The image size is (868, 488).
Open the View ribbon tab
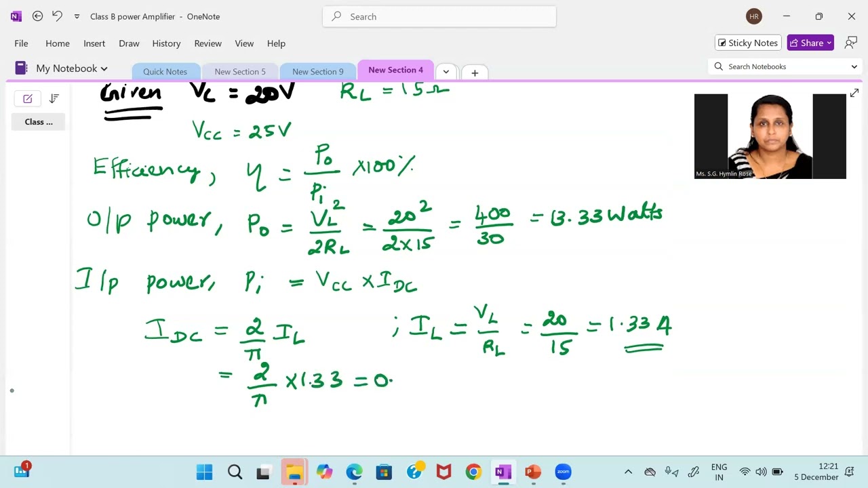pos(244,43)
